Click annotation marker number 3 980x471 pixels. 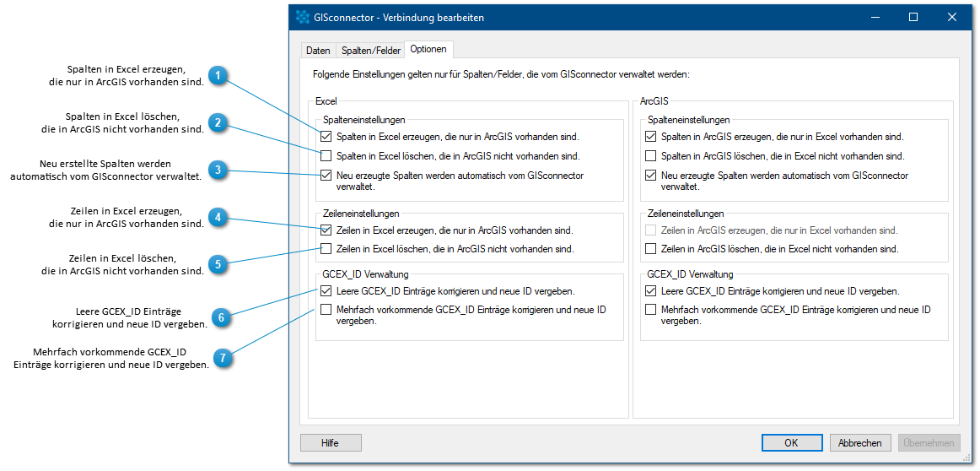point(218,170)
